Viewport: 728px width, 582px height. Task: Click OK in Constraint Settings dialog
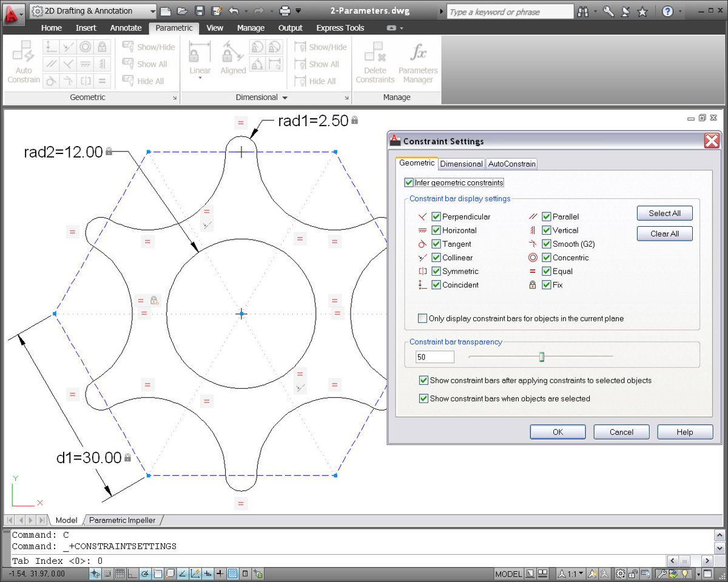[558, 432]
